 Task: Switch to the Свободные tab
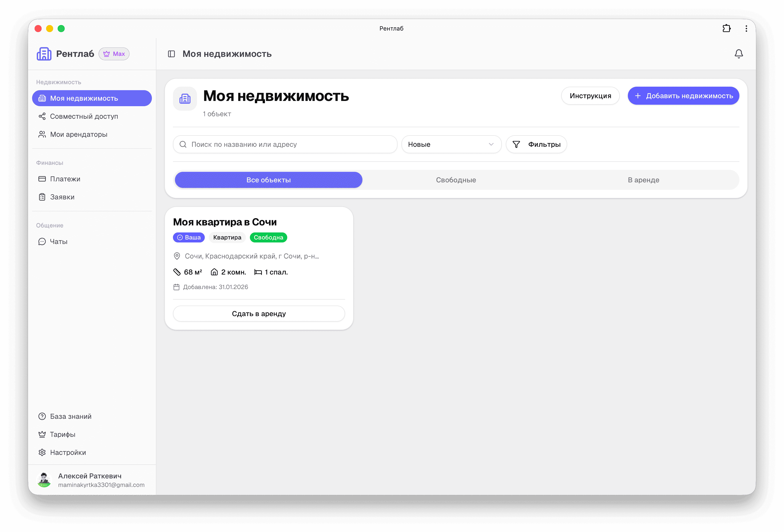tap(456, 180)
